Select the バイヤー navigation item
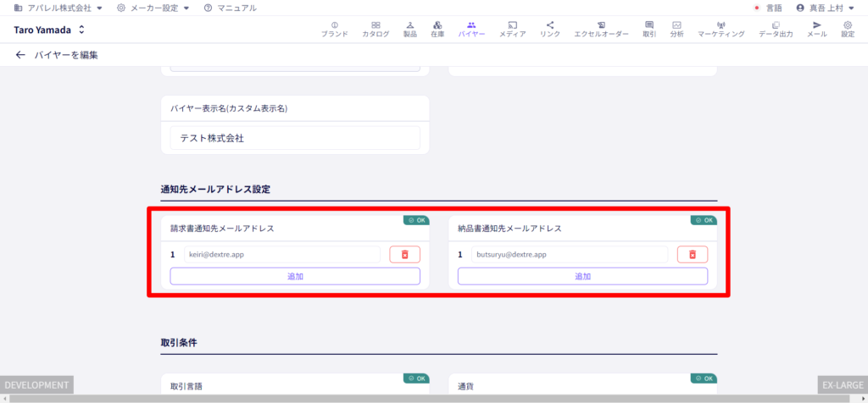Screen dimensions: 868x403 pos(471,30)
